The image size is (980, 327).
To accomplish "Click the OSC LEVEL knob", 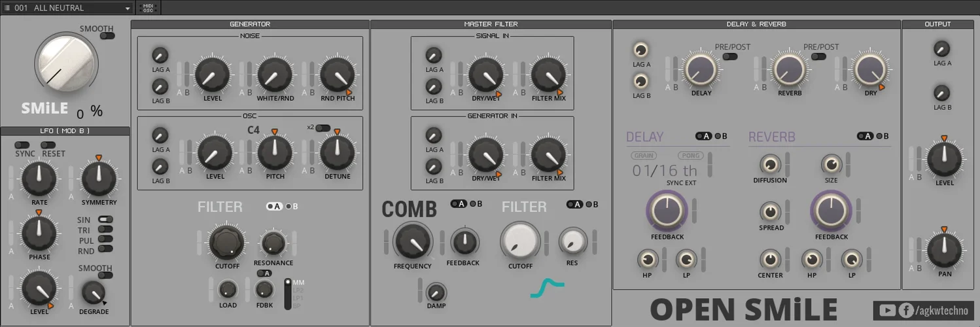I will pos(215,153).
